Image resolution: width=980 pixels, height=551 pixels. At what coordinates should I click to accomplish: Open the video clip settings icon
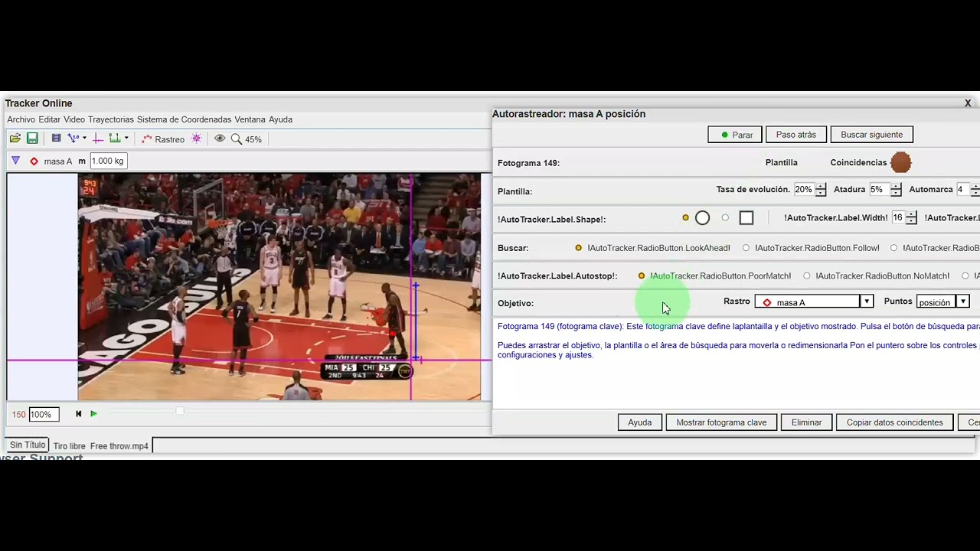pos(56,139)
